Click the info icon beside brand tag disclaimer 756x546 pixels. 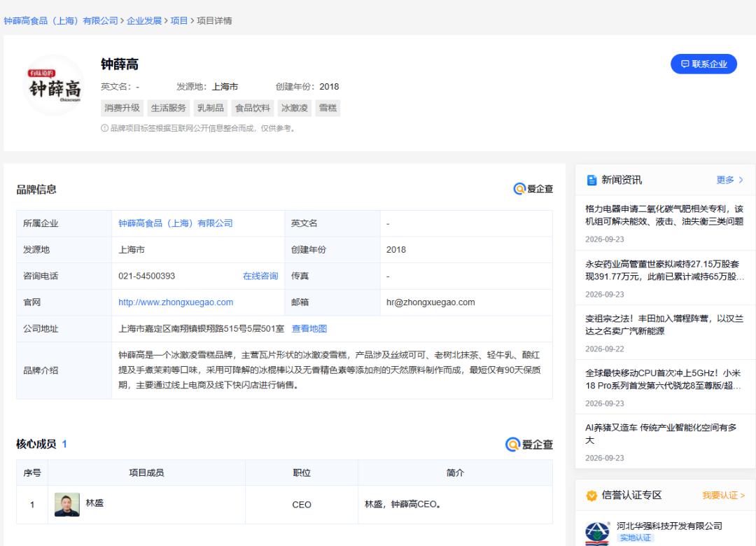pyautogui.click(x=104, y=128)
